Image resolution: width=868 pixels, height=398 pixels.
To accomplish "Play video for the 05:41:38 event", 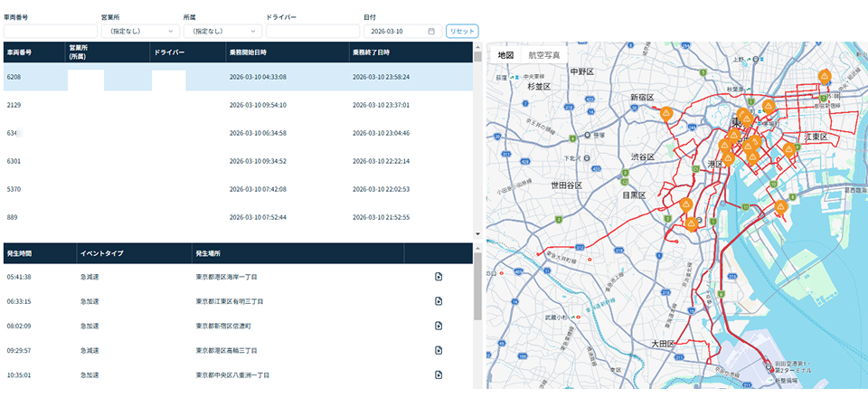I will coord(439,277).
